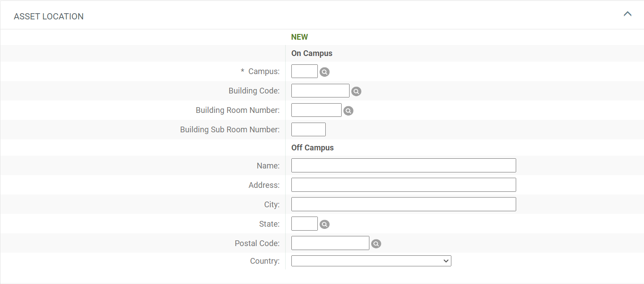
Task: Open the Campus lookup search icon
Action: click(324, 72)
